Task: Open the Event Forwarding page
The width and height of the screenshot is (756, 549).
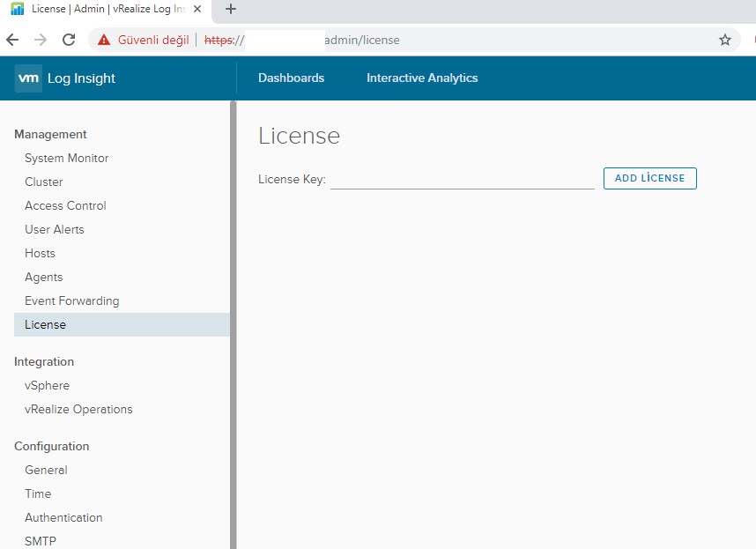Action: pyautogui.click(x=71, y=301)
